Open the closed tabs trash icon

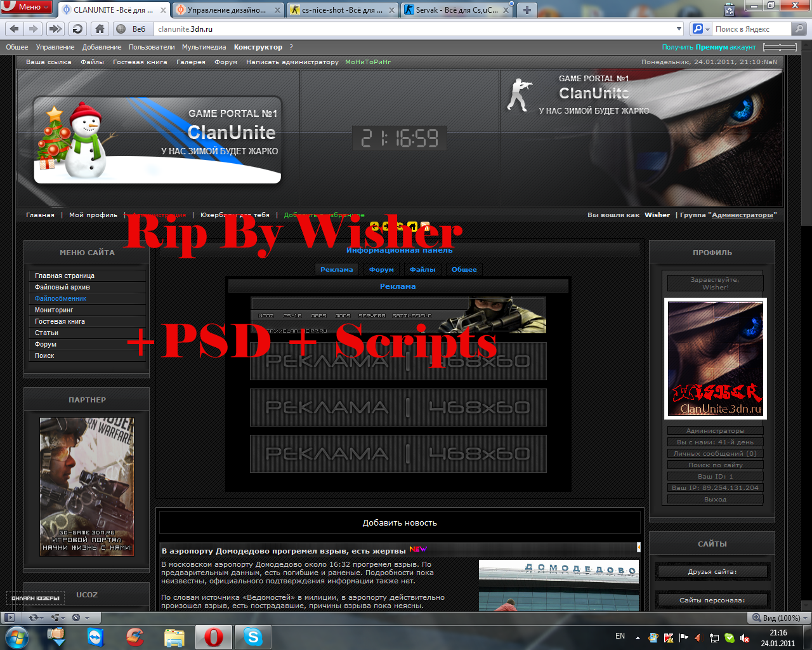730,10
